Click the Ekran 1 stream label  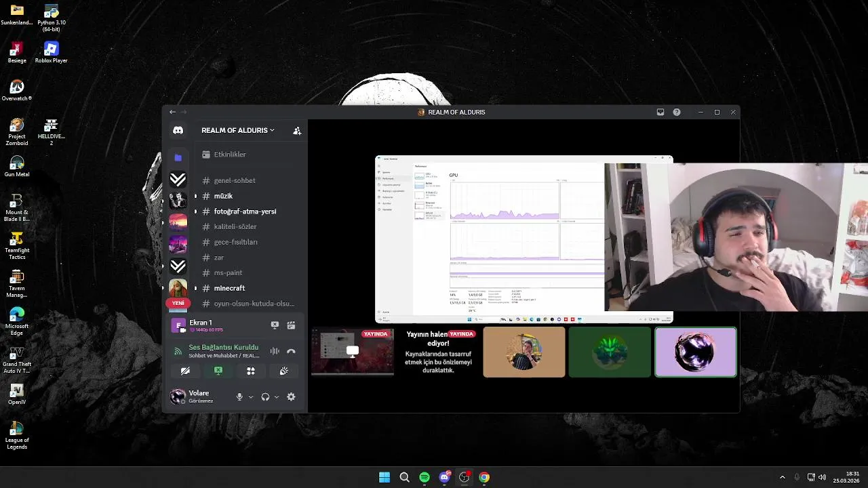(201, 323)
